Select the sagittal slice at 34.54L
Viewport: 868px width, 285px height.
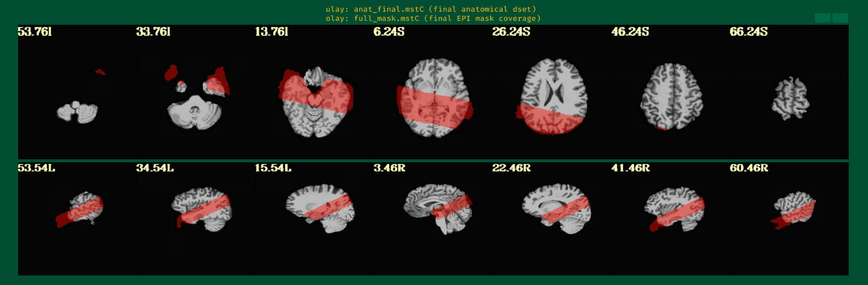pos(203,208)
